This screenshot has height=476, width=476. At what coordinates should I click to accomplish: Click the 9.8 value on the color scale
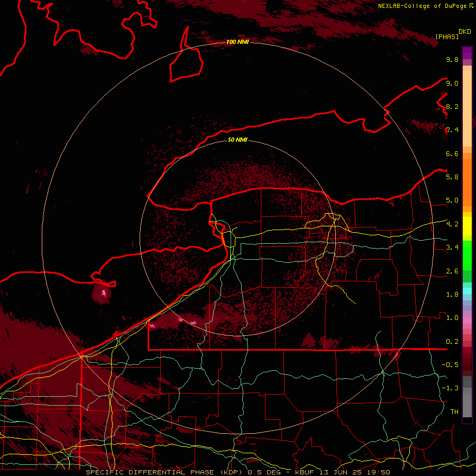pos(452,59)
